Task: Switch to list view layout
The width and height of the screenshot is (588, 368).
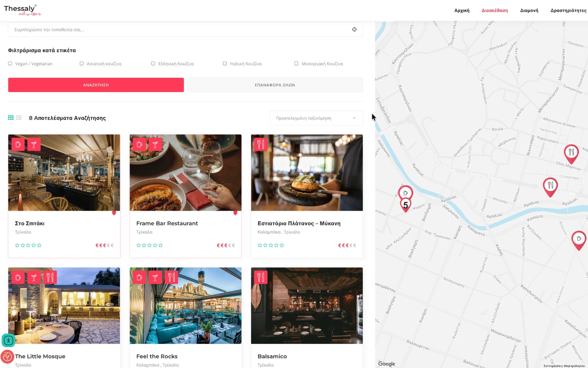Action: point(19,118)
